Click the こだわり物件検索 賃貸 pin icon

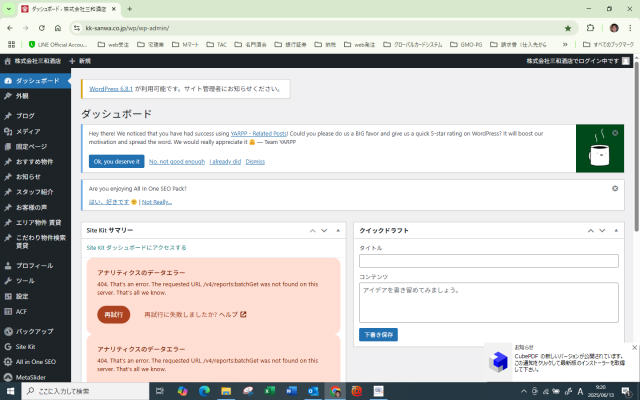coord(8,238)
